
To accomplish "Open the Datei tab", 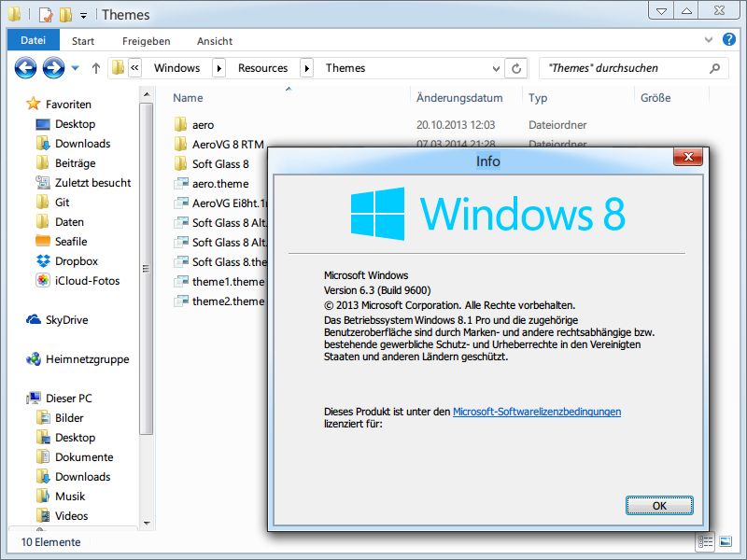I will (x=34, y=40).
